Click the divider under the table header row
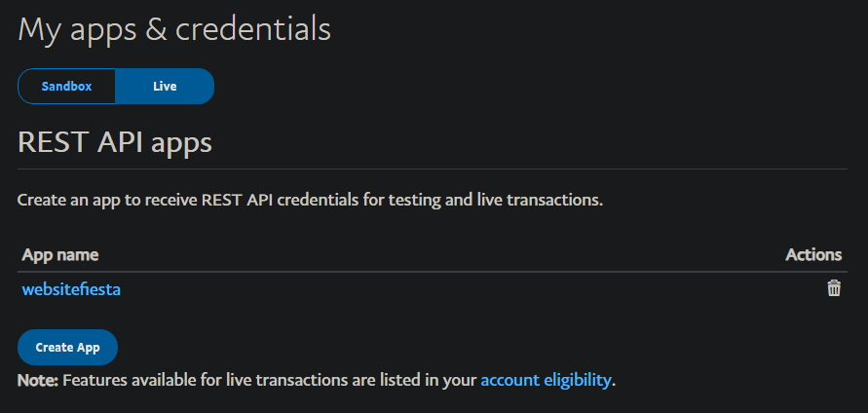 coord(433,272)
